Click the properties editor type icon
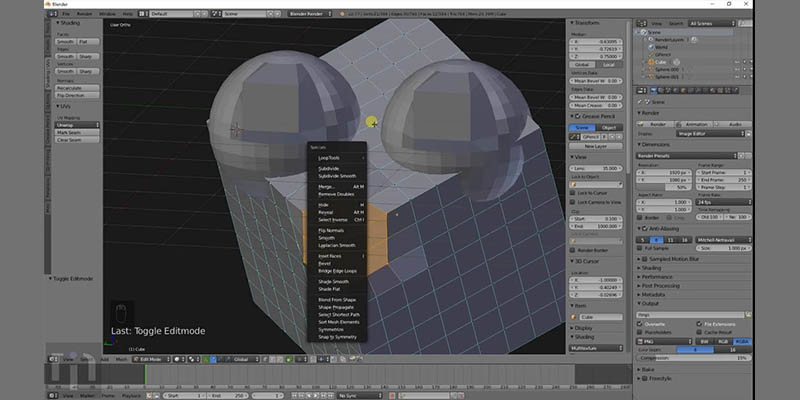This screenshot has height=400, width=800. coord(641,91)
